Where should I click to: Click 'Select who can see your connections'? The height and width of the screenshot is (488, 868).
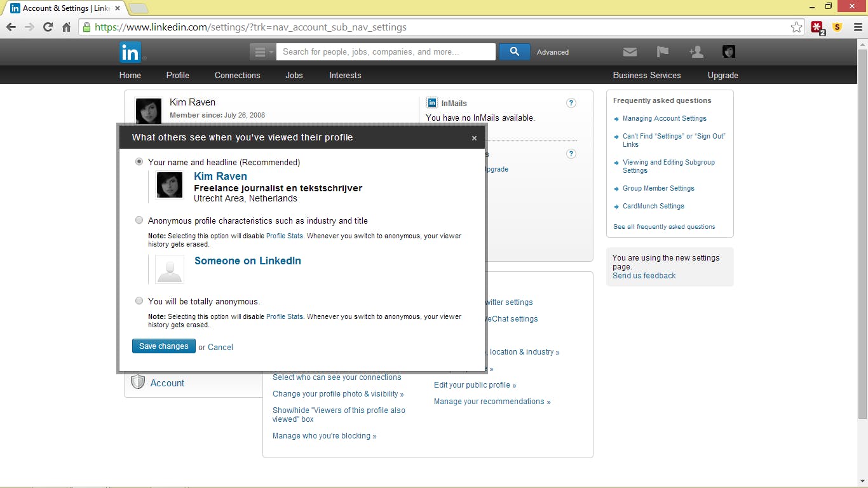pyautogui.click(x=337, y=377)
